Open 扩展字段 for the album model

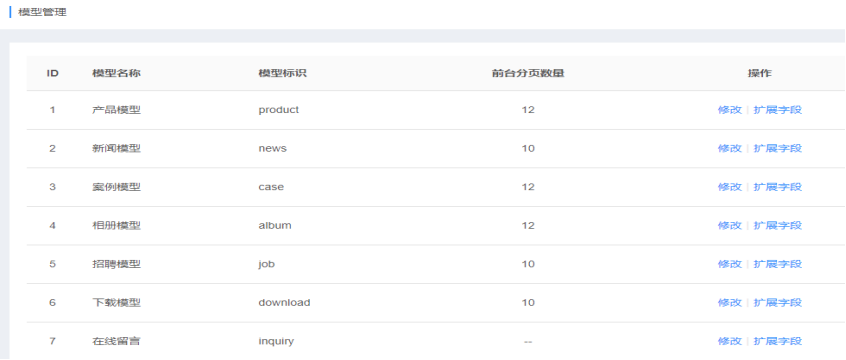777,225
